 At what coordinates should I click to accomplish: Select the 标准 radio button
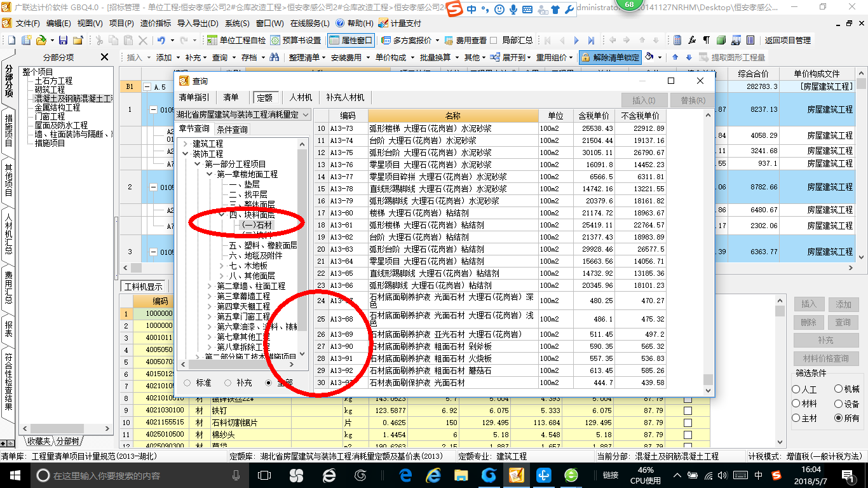(x=187, y=383)
